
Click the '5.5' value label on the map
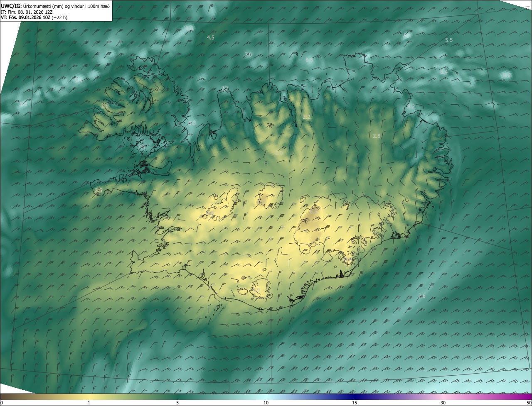(449, 40)
